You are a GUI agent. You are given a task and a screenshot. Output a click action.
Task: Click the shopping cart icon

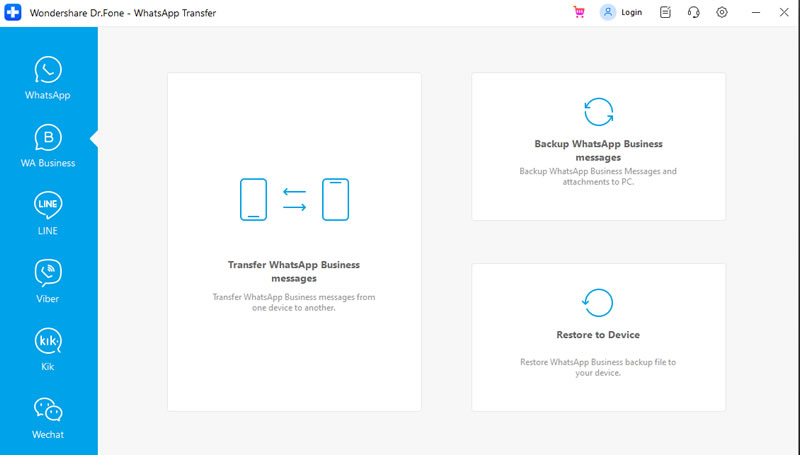pos(579,12)
